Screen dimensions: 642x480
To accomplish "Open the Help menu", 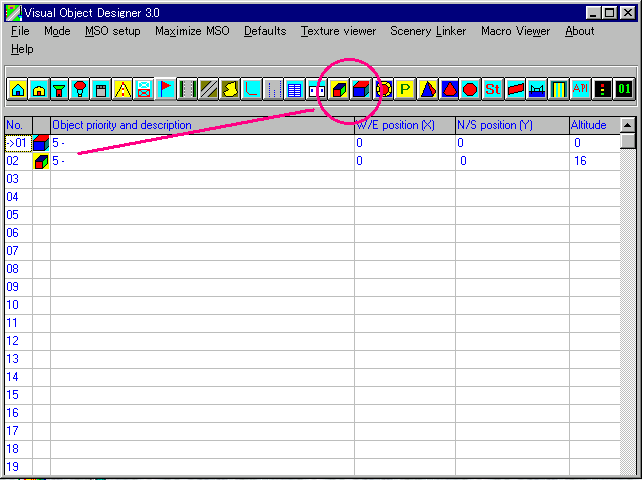I will [x=22, y=49].
